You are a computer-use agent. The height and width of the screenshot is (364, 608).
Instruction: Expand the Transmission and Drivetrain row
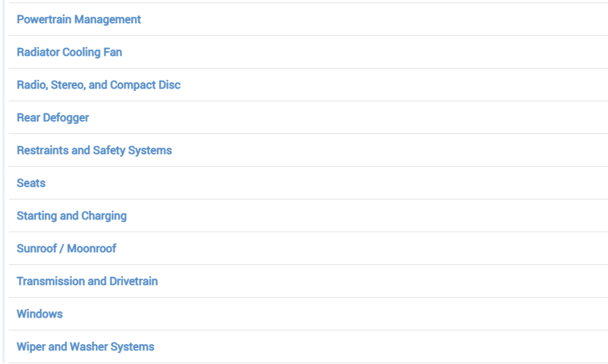(360, 281)
